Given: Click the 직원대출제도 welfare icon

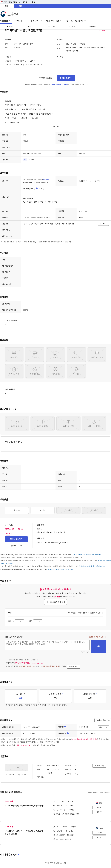Looking at the screenshot, I should [x=35, y=371].
